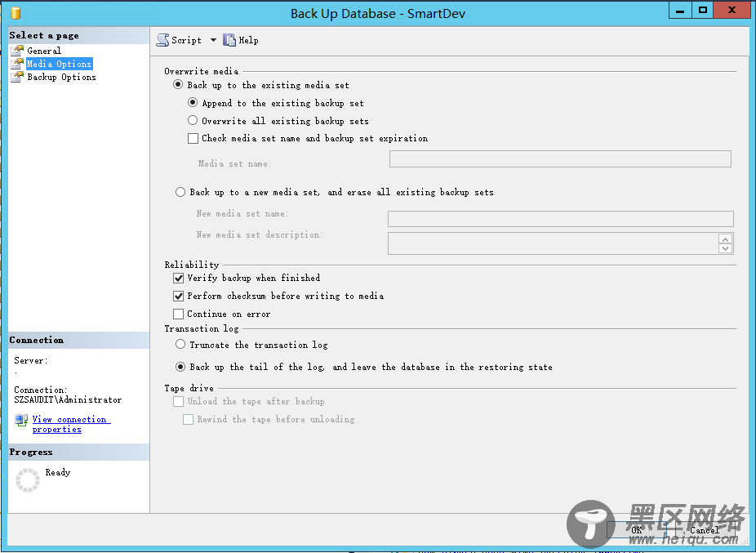Viewport: 756px width, 553px height.
Task: Click the Ready progress spinner icon
Action: [x=28, y=480]
